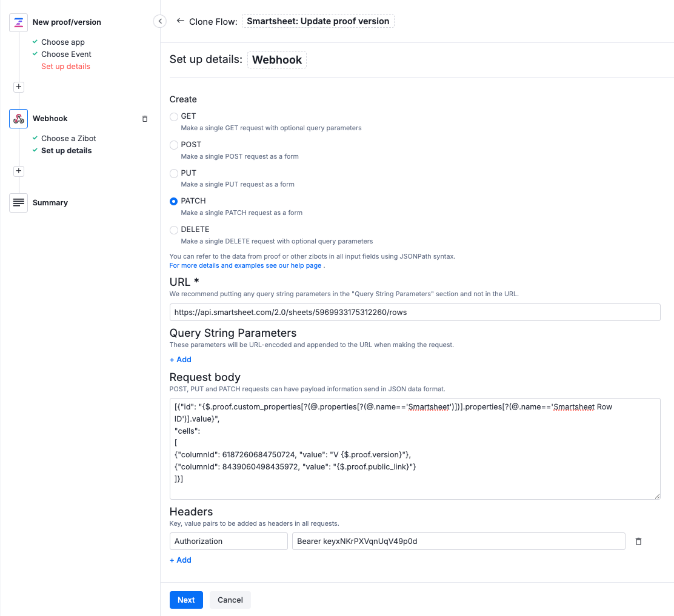Click the Next button

[x=186, y=600]
